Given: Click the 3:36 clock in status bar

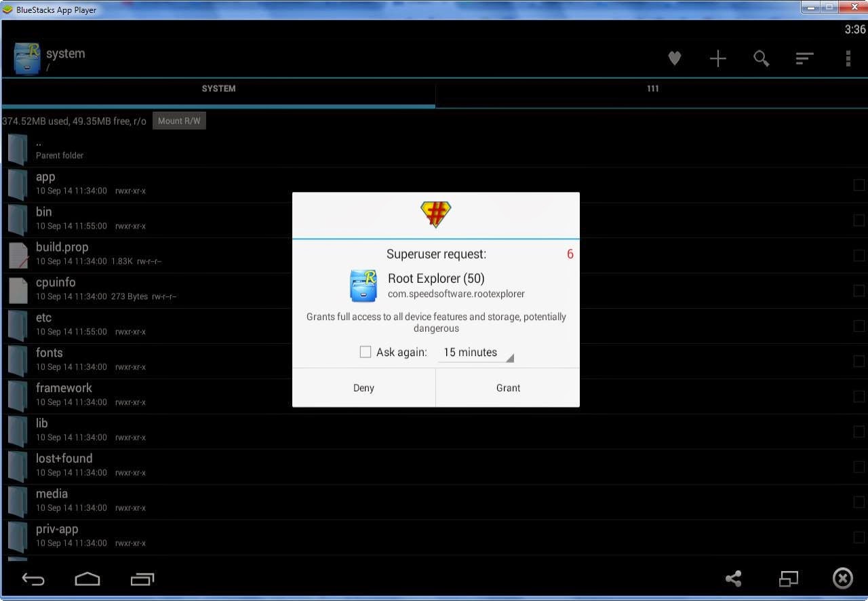Looking at the screenshot, I should 854,29.
